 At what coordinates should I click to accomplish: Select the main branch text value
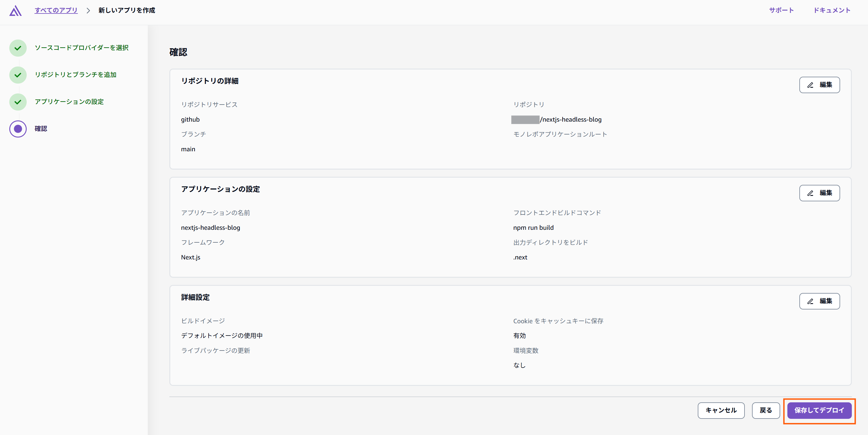(188, 149)
